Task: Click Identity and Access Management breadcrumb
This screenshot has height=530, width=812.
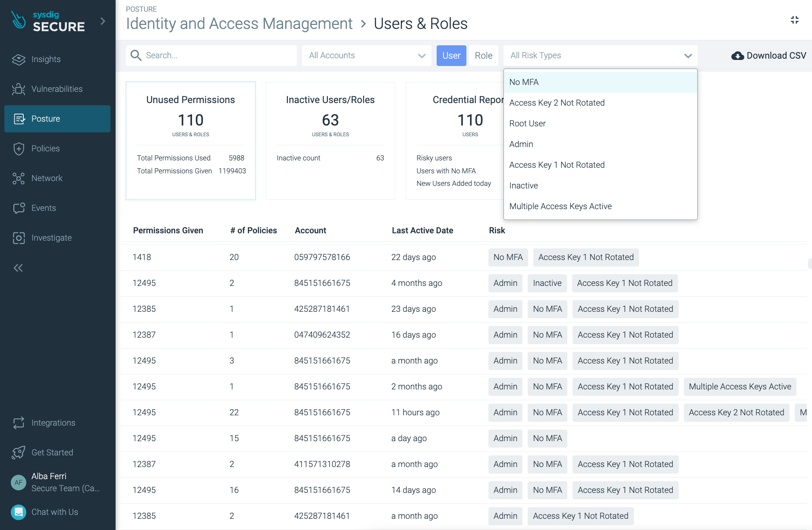Action: 239,23
